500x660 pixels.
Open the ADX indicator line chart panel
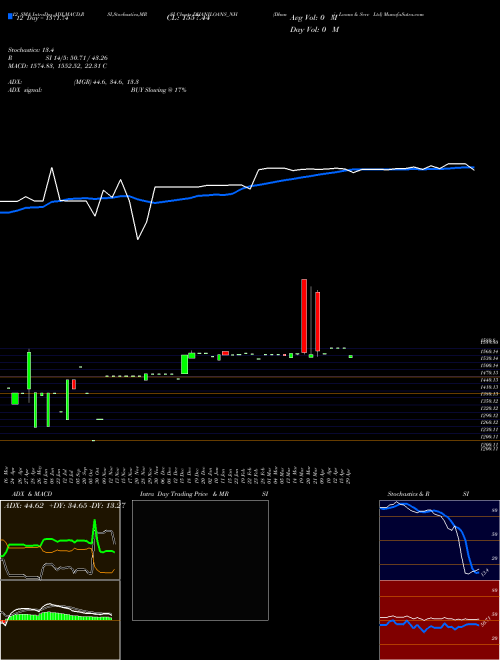[60, 540]
